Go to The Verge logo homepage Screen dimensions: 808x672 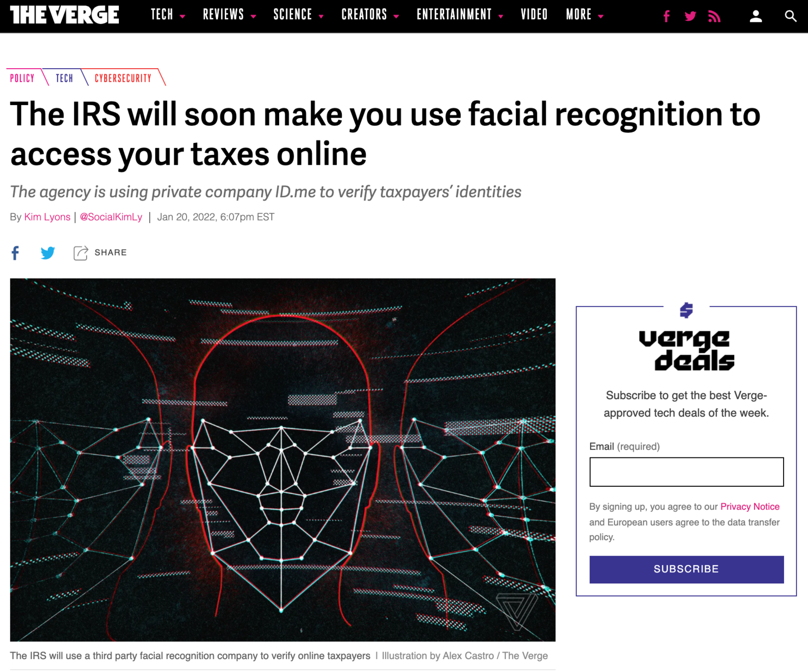[65, 15]
